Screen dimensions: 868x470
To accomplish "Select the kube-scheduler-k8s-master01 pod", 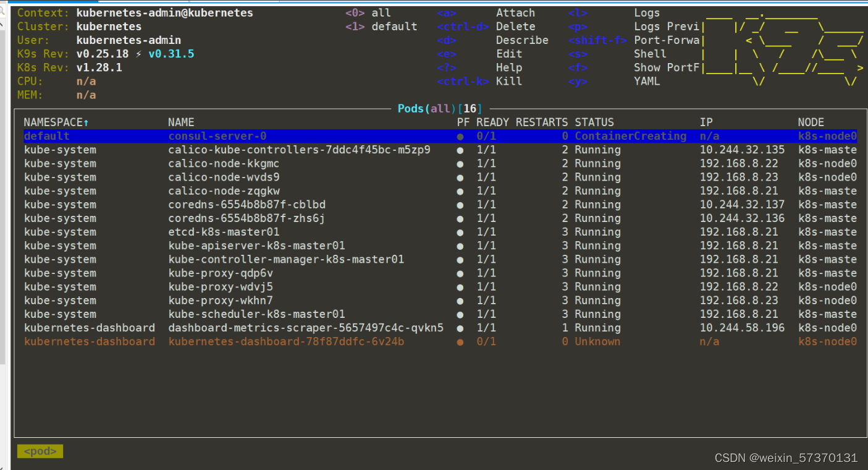I will 440,314.
